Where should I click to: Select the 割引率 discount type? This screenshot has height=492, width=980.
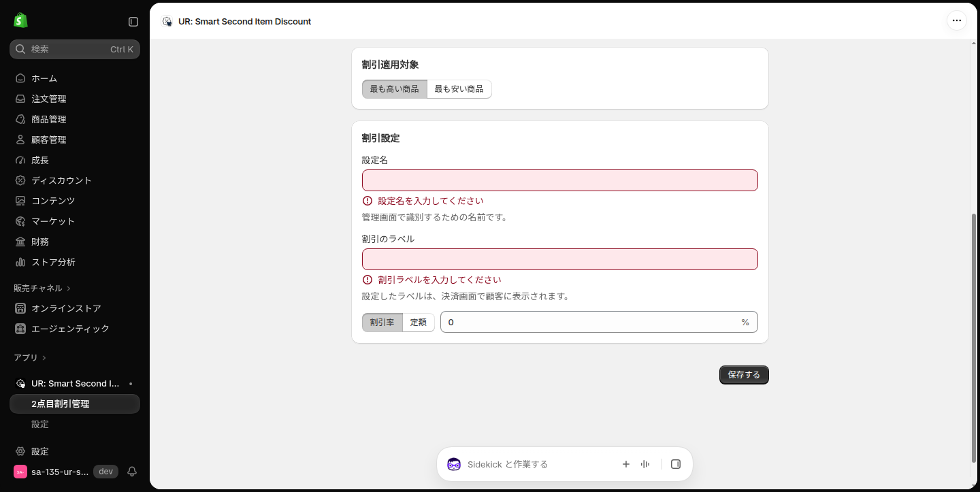coord(382,322)
